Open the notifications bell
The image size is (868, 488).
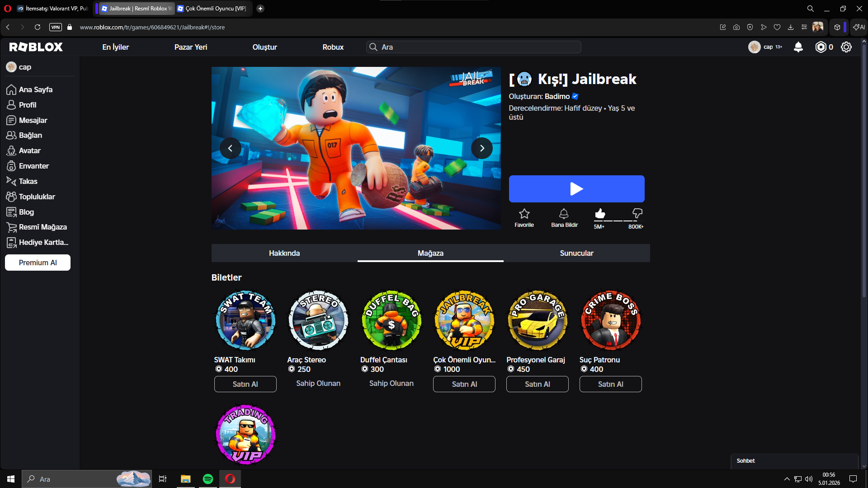[x=798, y=47]
